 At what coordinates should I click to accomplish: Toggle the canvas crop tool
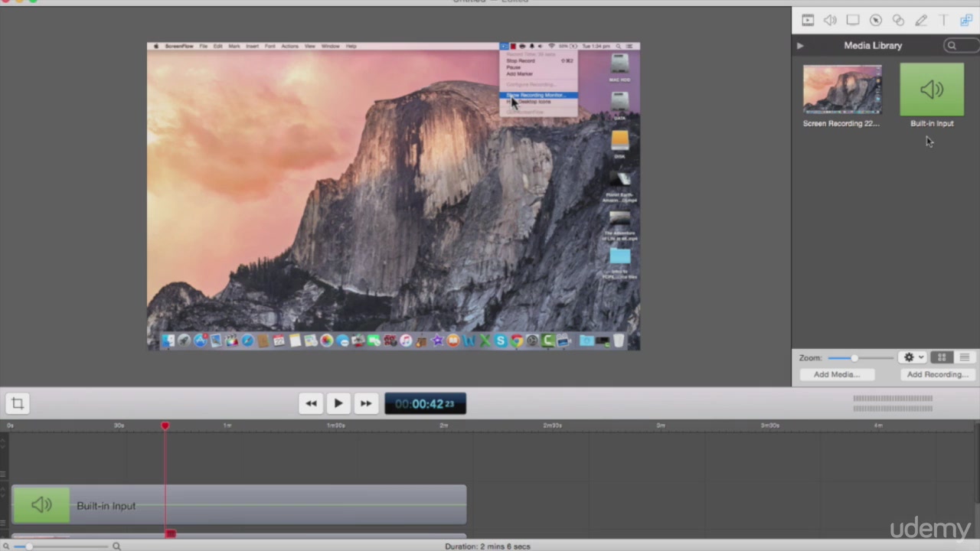pos(18,403)
